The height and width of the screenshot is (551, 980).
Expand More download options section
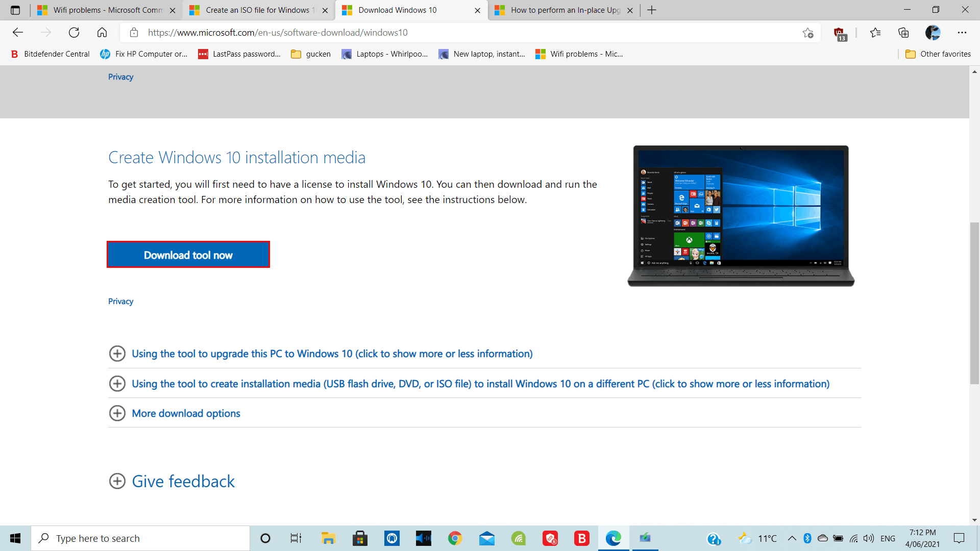click(x=175, y=413)
